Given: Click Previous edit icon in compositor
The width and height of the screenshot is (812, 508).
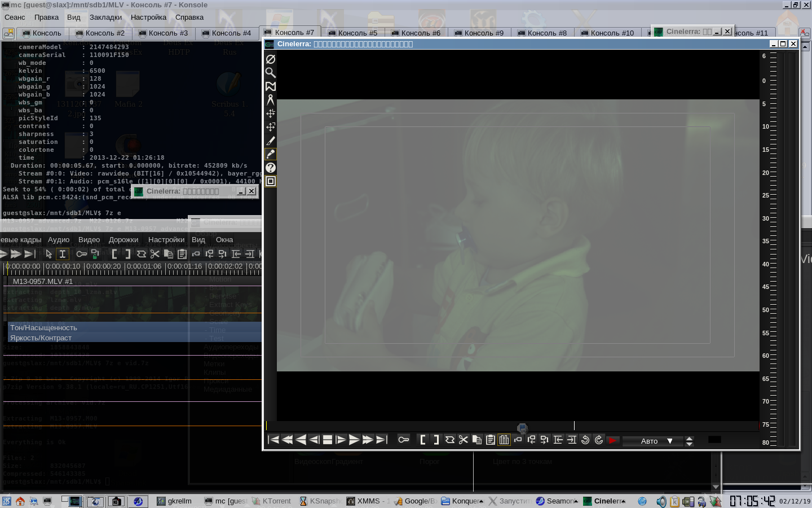Looking at the screenshot, I should (x=558, y=440).
